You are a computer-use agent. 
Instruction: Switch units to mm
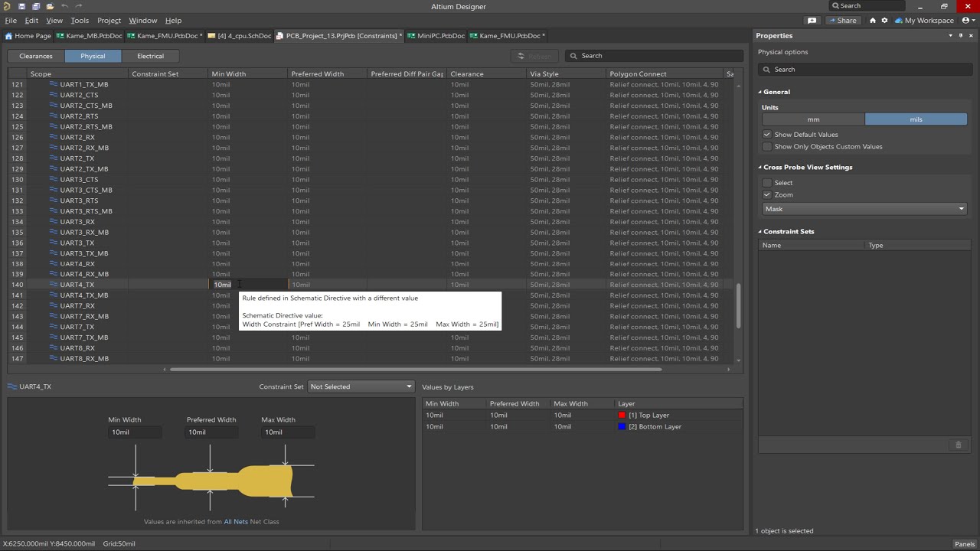pyautogui.click(x=813, y=119)
